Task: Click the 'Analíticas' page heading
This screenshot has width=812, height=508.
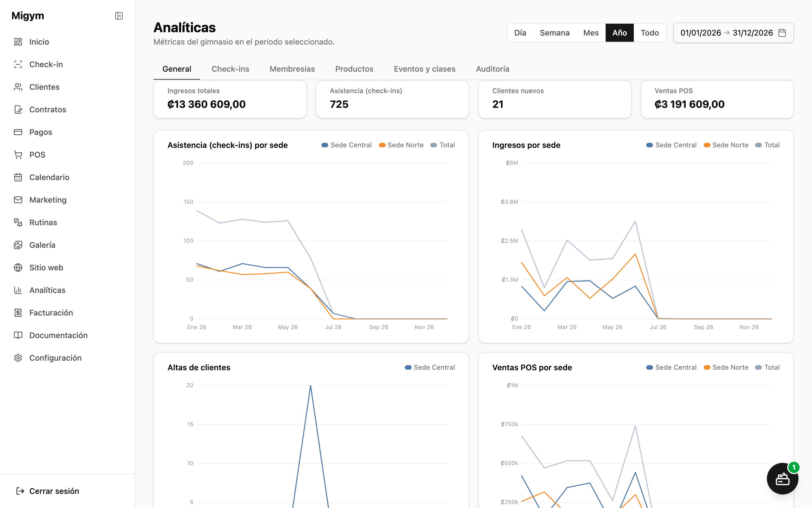Action: pos(185,28)
